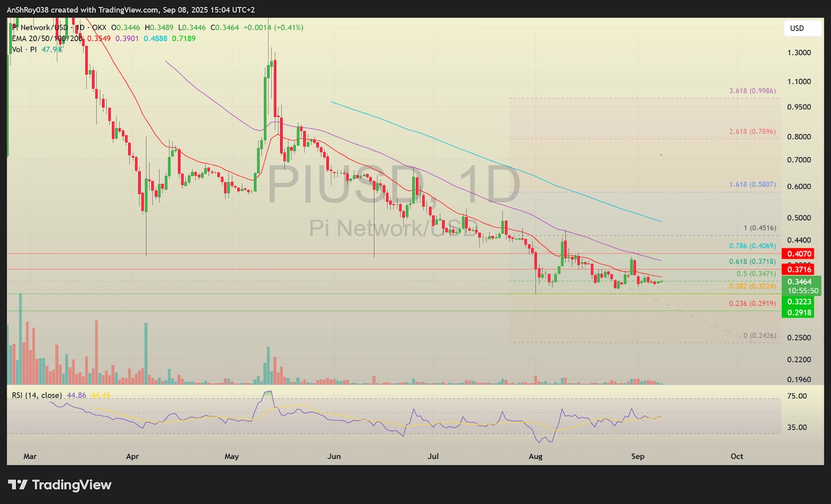Screen dimensions: 831x504
Task: Click the red 0.4070 price label
Action: click(x=800, y=253)
